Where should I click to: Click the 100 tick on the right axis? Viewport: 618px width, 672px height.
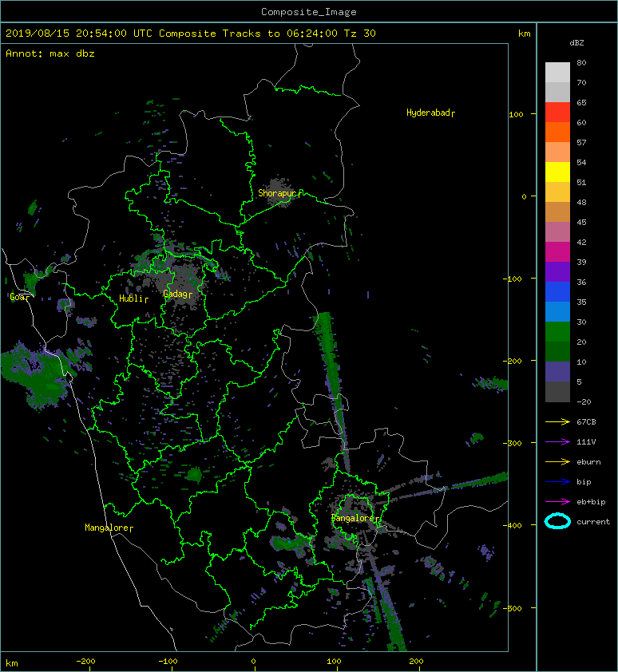point(516,114)
